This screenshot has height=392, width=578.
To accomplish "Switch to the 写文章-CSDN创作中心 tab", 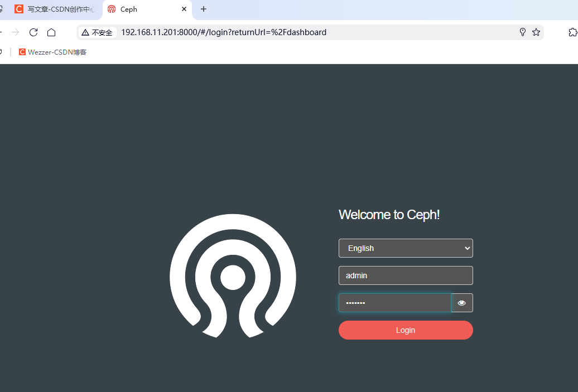I will pyautogui.click(x=55, y=9).
